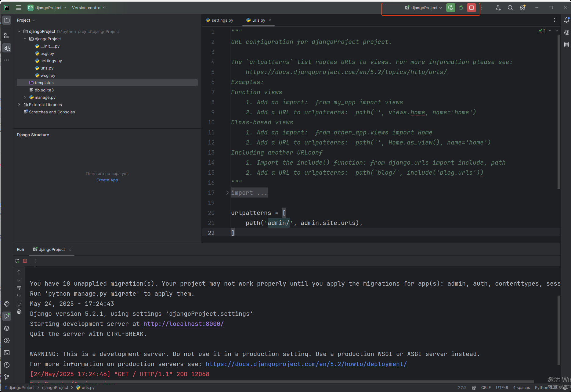Open the Terminal tool window

click(x=7, y=353)
